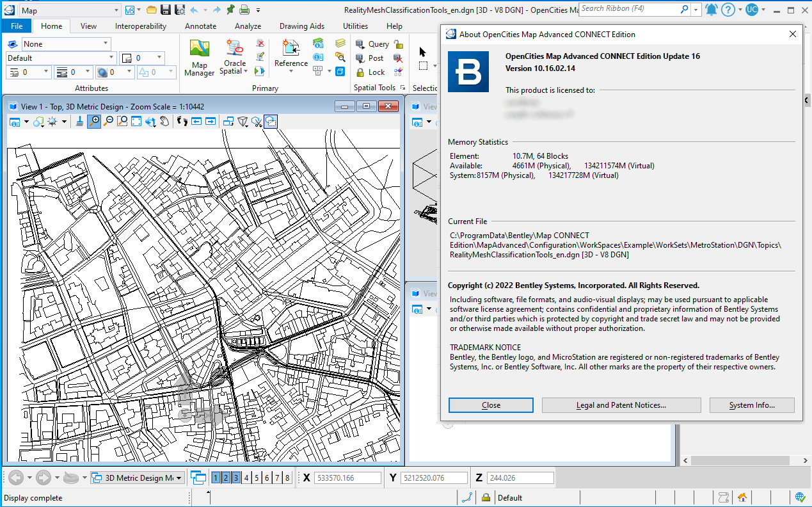Screen dimensions: 812x507
Task: Select the Rotate View tool
Action: 150,121
